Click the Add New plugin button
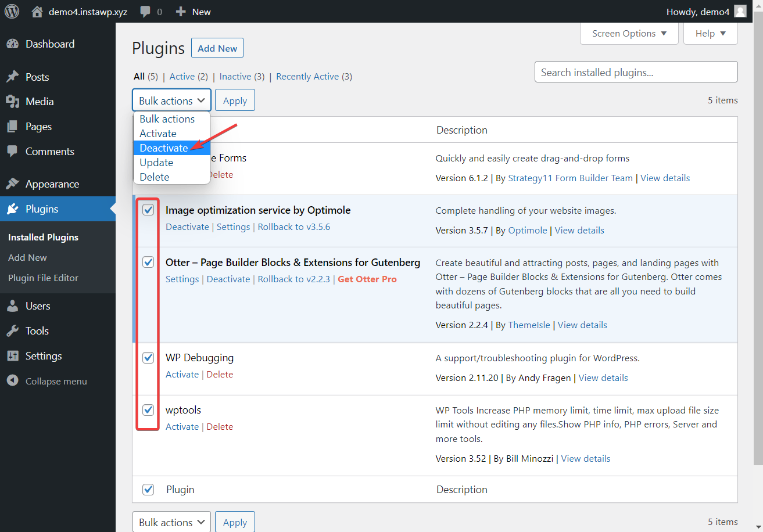Image resolution: width=763 pixels, height=532 pixels. pos(217,48)
